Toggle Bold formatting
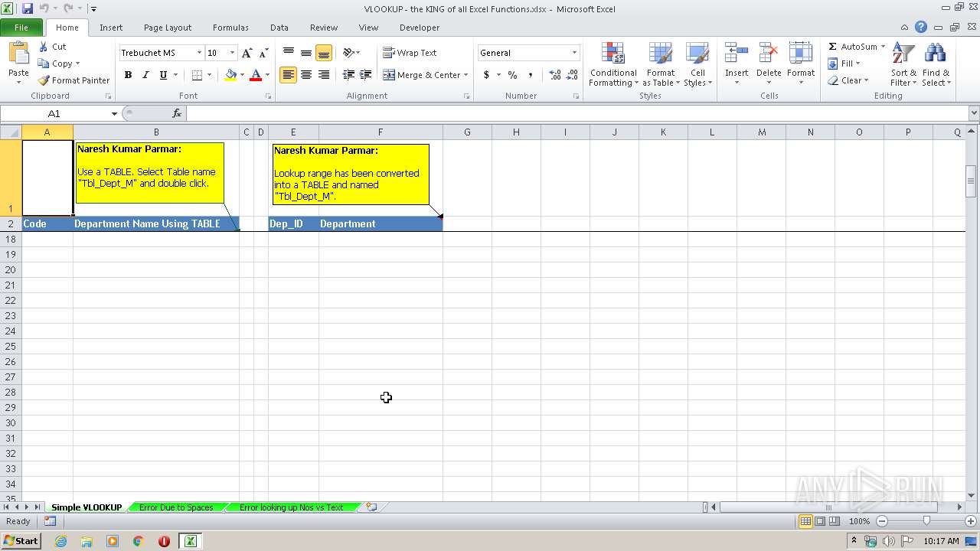Image resolution: width=980 pixels, height=551 pixels. 128,75
